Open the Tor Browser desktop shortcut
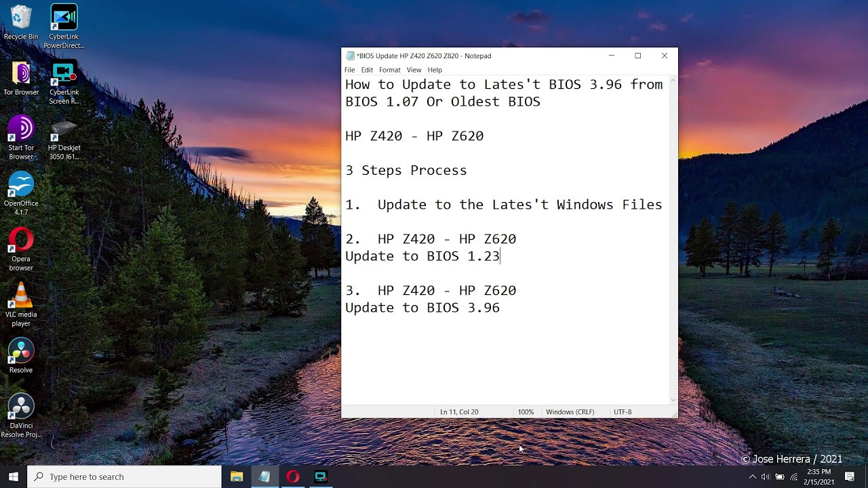The image size is (868, 488). tap(20, 73)
